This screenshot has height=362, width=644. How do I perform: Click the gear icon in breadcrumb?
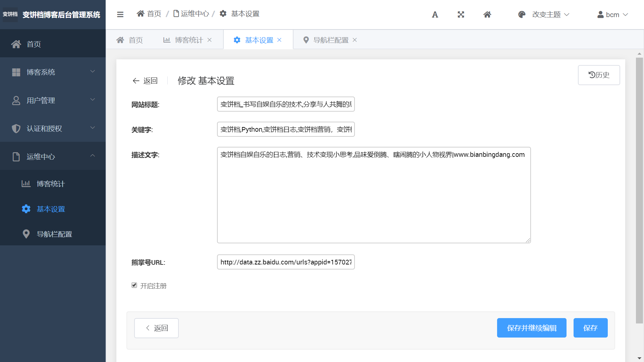pos(223,13)
